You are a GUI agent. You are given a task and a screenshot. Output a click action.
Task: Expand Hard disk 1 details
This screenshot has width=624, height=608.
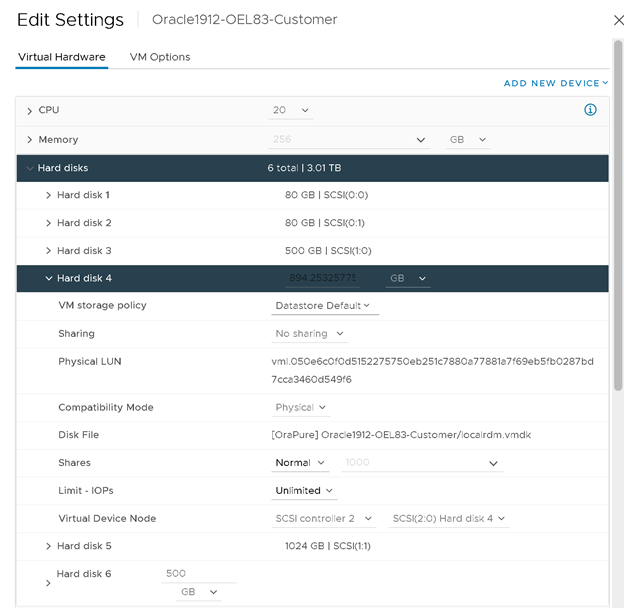click(x=48, y=195)
